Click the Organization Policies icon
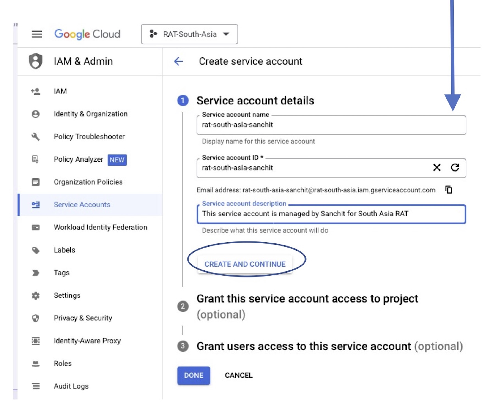The width and height of the screenshot is (504, 420). (x=36, y=182)
